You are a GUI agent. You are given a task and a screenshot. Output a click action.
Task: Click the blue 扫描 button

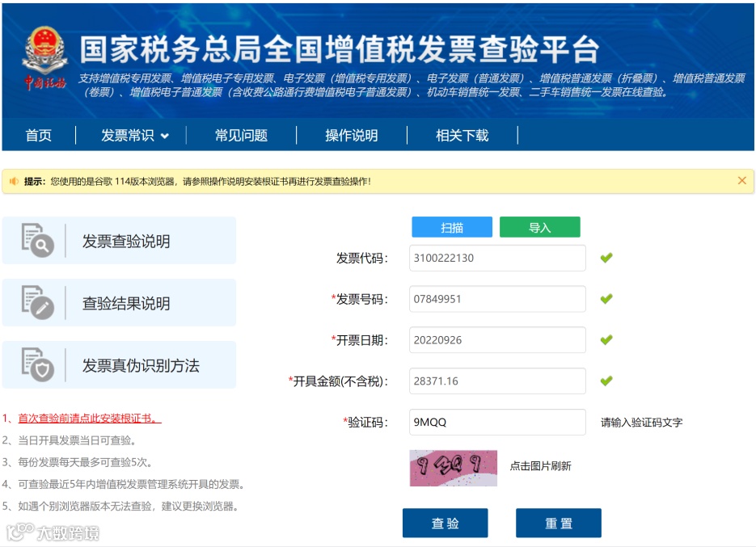pyautogui.click(x=452, y=227)
